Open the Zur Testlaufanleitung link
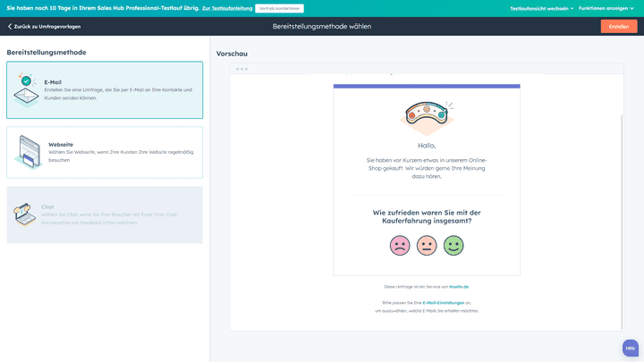Screen dimensions: 644x362 point(226,8)
